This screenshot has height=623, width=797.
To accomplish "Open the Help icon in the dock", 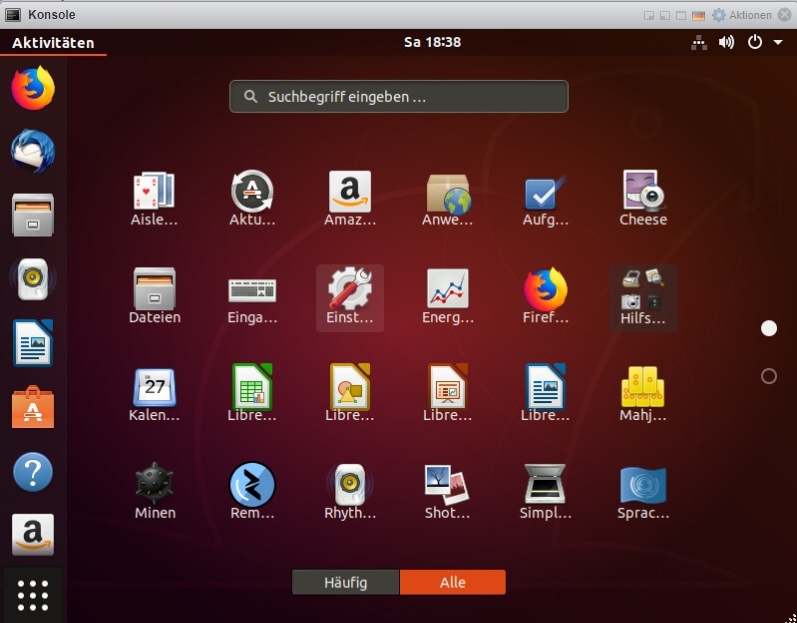I will click(33, 472).
